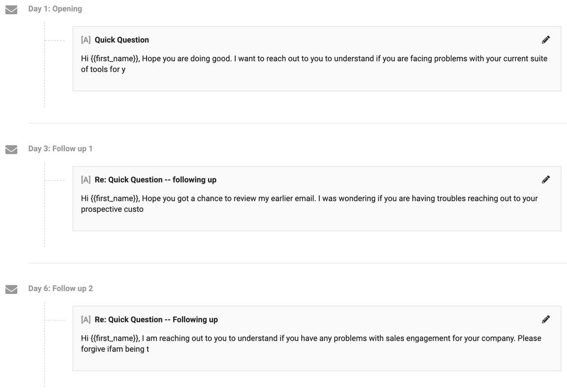Open the "Day 3: Follow up 1" step header

point(60,149)
